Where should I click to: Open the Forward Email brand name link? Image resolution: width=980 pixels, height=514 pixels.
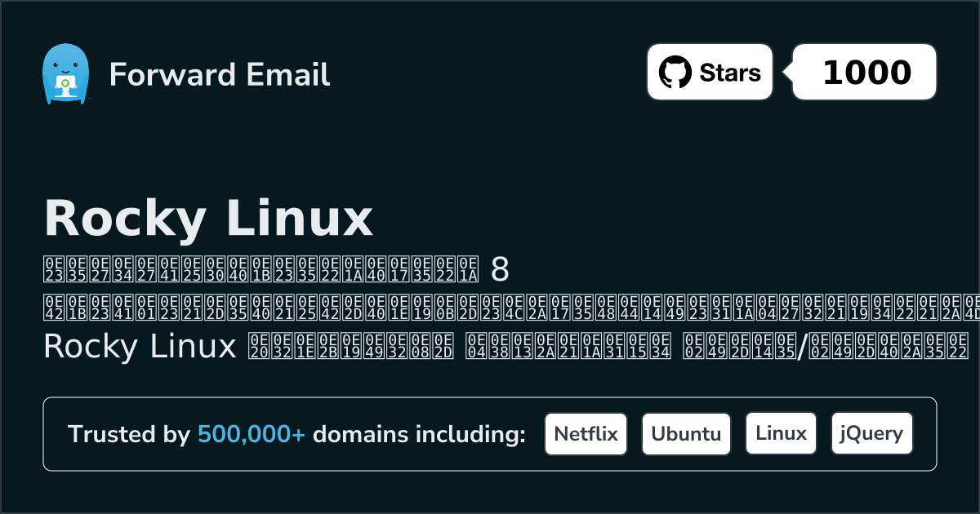(x=220, y=74)
